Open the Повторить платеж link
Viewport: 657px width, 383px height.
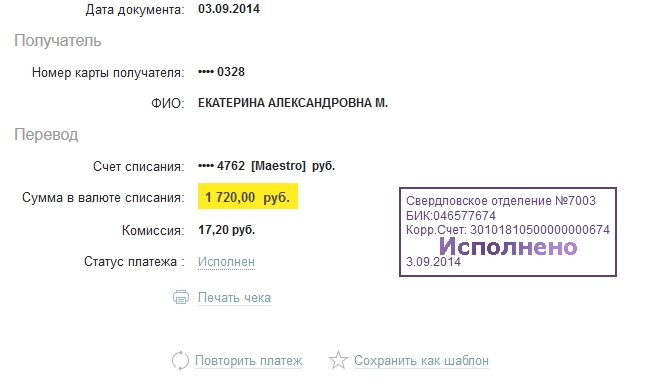coord(248,360)
